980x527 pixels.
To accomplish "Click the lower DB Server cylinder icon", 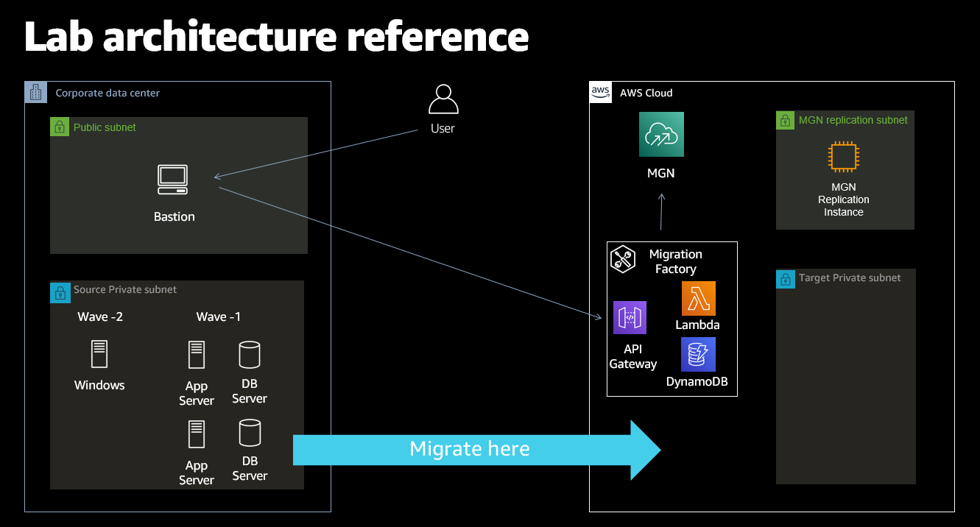I will click(250, 433).
